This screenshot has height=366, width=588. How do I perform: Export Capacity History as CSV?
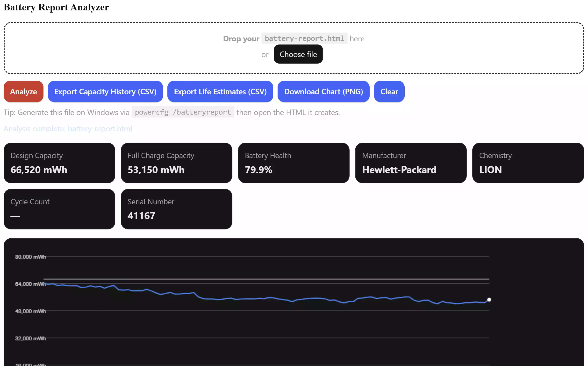tap(105, 91)
